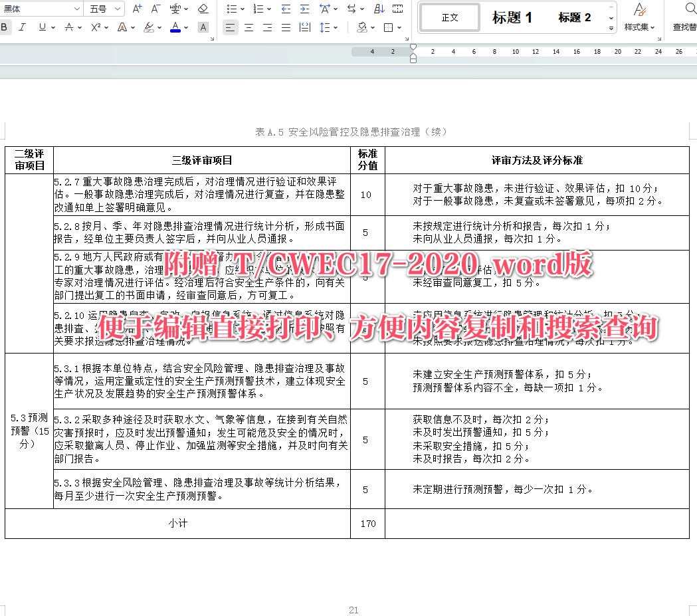Clear formatting with the eraser icon
697x616 pixels.
[203, 9]
